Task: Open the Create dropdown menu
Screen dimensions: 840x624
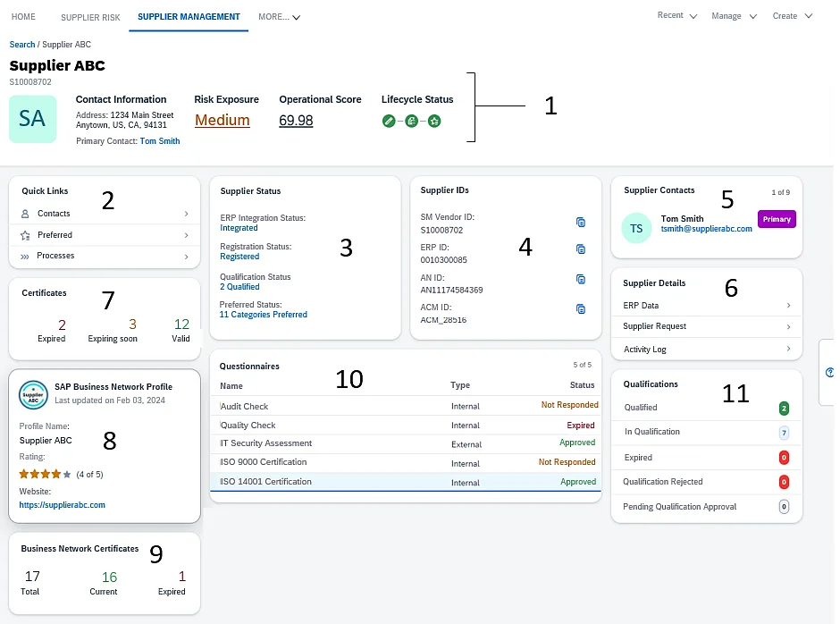Action: pyautogui.click(x=793, y=16)
